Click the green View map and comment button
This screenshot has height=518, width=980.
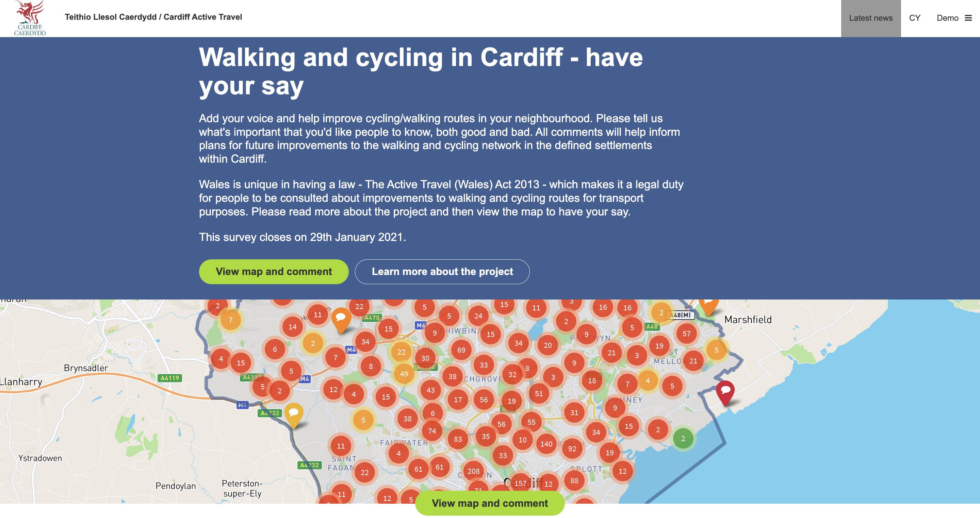(x=274, y=271)
